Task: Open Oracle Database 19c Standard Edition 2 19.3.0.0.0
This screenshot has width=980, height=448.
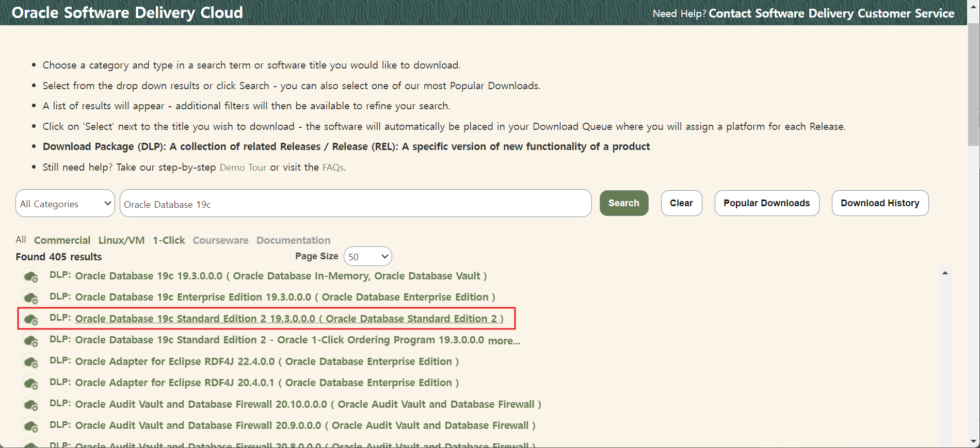Action: pos(290,319)
